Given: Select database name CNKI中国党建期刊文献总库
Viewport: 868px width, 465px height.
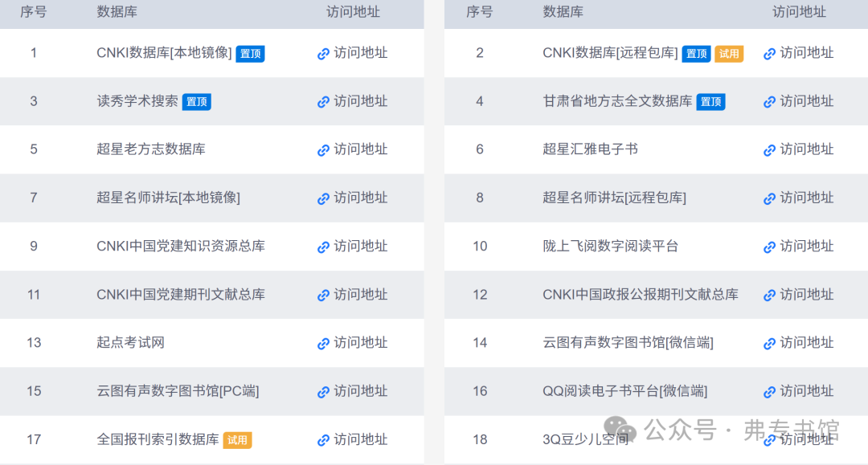Looking at the screenshot, I should [181, 295].
